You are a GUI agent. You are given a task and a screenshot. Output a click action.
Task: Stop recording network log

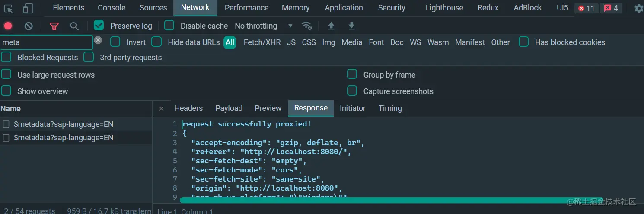tap(8, 26)
